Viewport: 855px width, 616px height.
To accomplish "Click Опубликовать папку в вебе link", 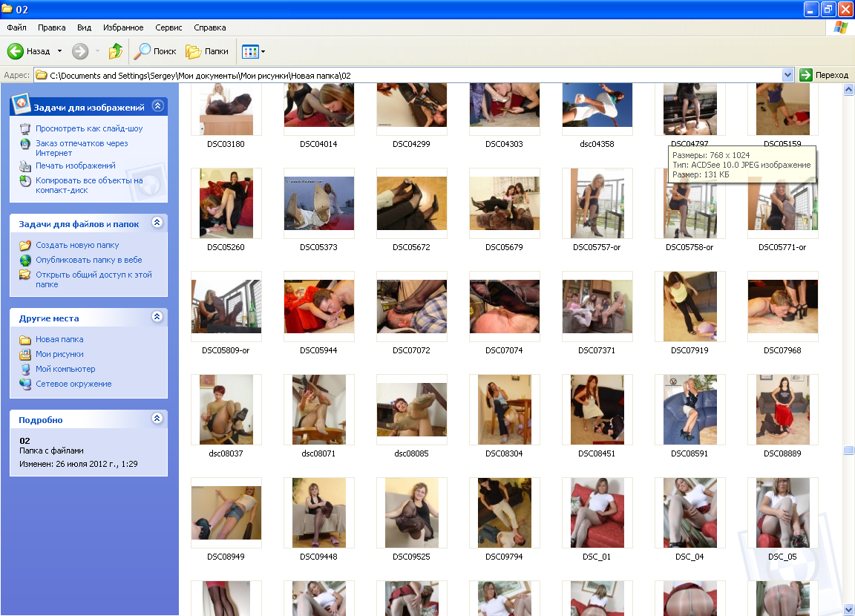I will [x=89, y=260].
